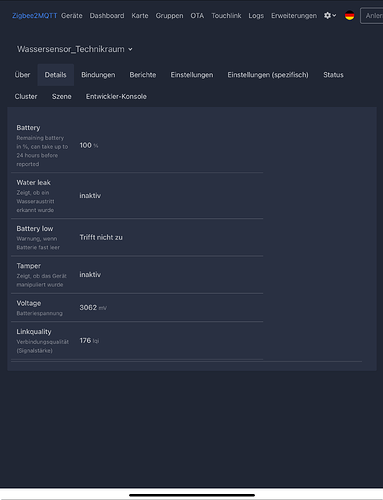383x500 pixels.
Task: Go to Geräte in navigation
Action: pyautogui.click(x=72, y=16)
